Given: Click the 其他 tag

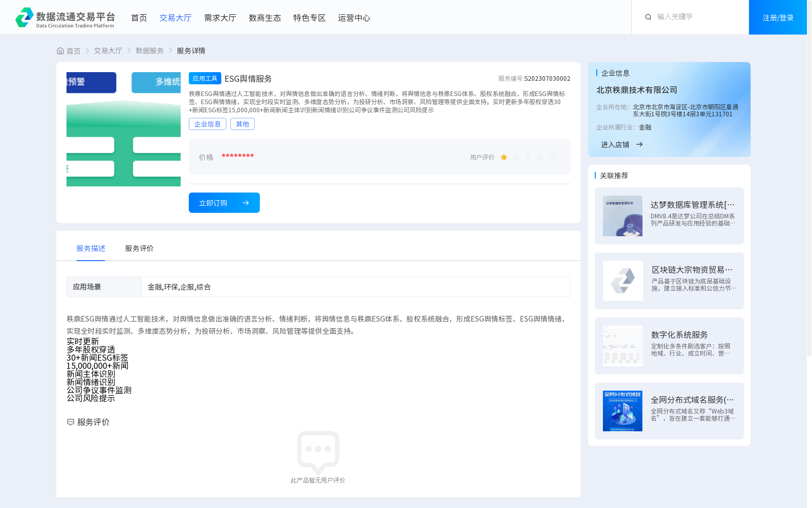Looking at the screenshot, I should pos(243,124).
